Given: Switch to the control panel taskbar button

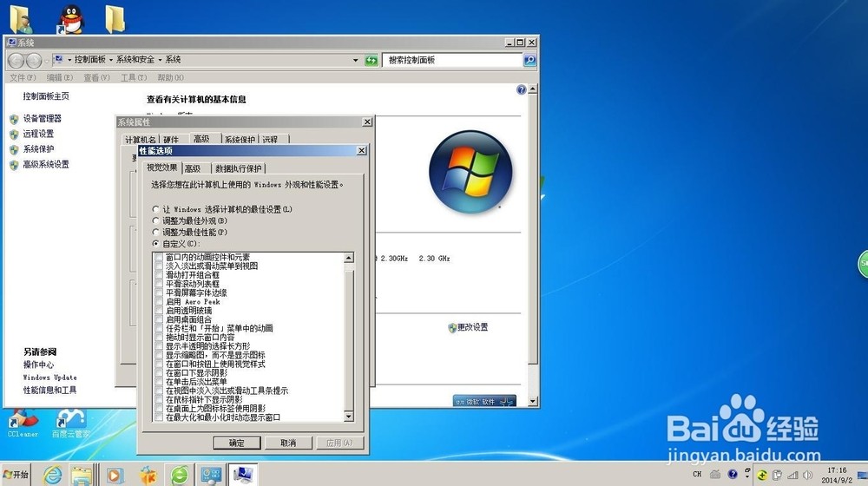Looking at the screenshot, I should pyautogui.click(x=211, y=475).
